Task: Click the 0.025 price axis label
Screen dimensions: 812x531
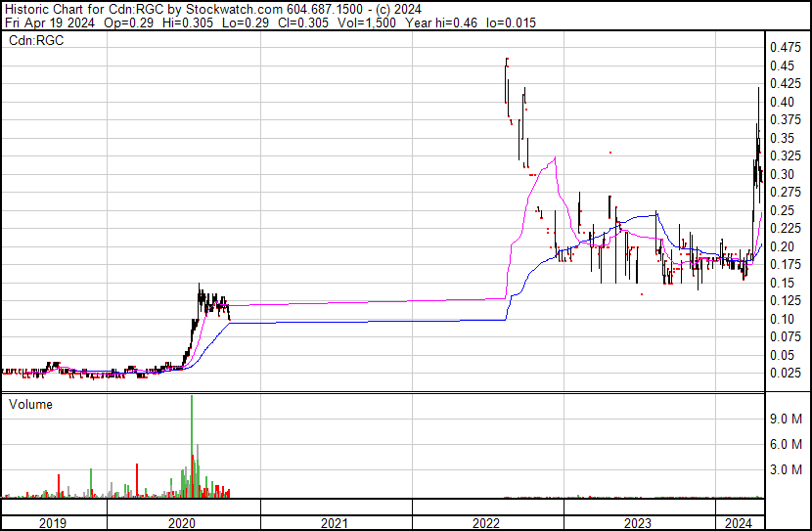Action: tap(786, 374)
